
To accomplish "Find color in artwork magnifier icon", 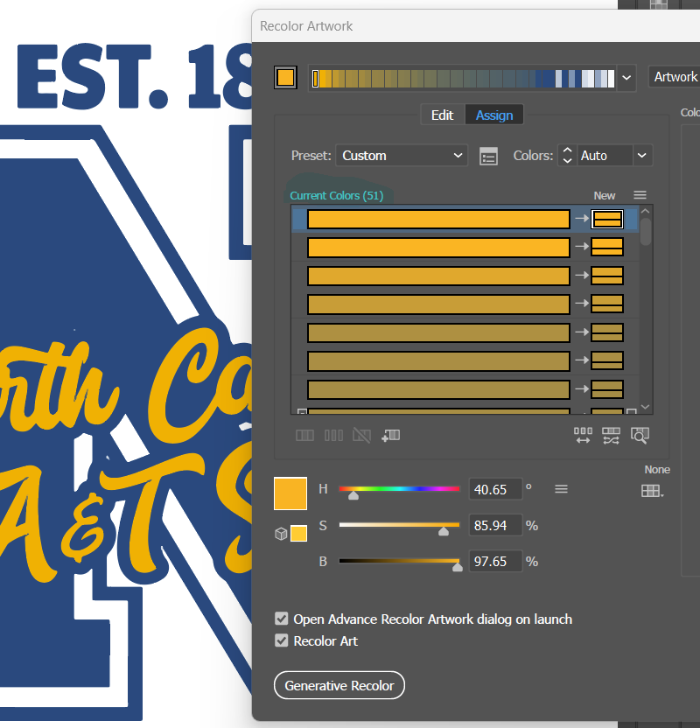I will (x=640, y=436).
